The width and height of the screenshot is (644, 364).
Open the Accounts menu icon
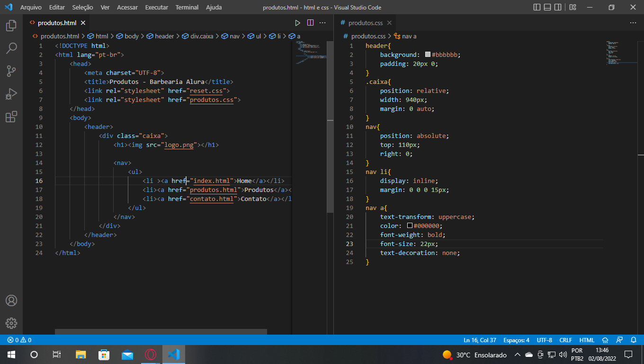click(x=11, y=300)
